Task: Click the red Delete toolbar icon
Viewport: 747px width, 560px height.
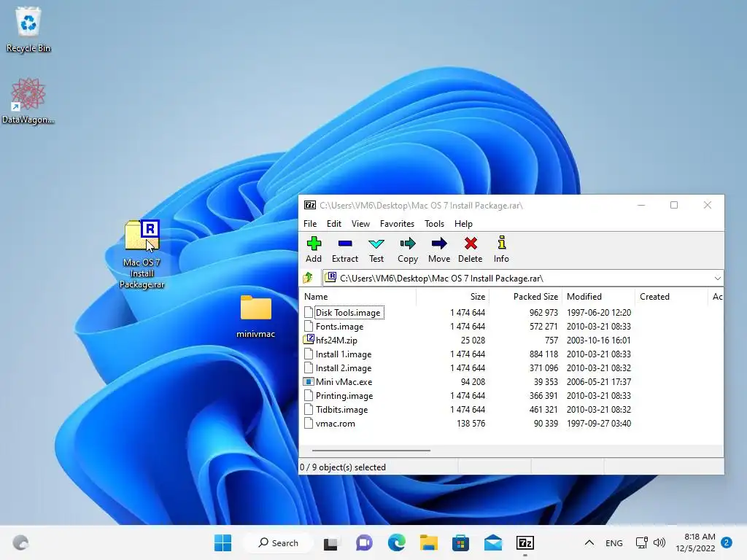Action: pyautogui.click(x=471, y=249)
